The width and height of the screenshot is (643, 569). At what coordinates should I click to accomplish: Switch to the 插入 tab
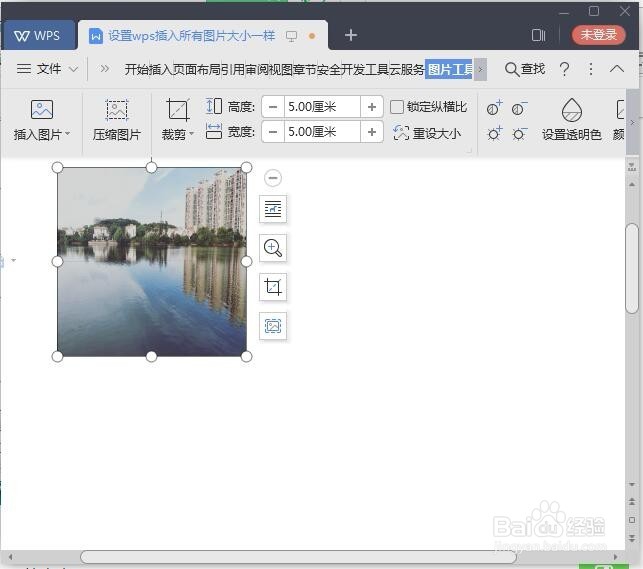point(160,69)
